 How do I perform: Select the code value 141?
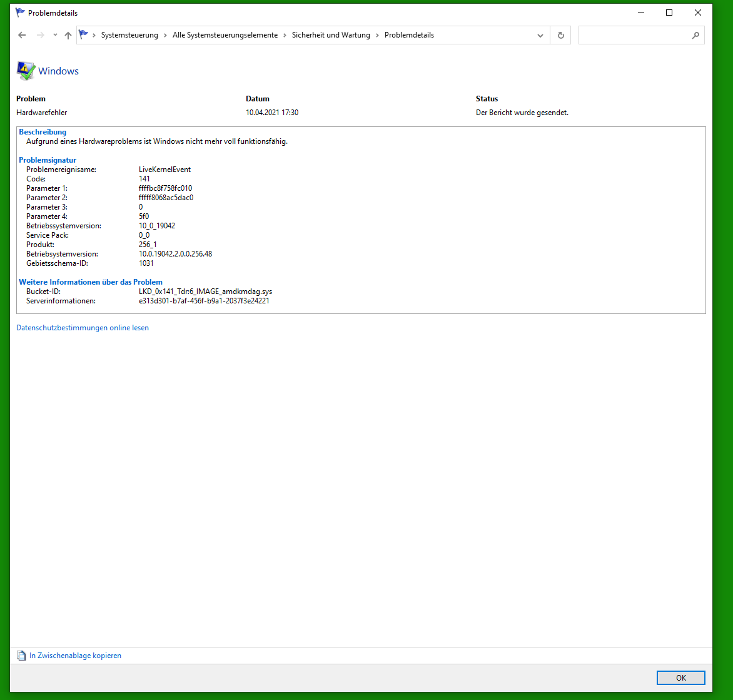click(x=144, y=179)
